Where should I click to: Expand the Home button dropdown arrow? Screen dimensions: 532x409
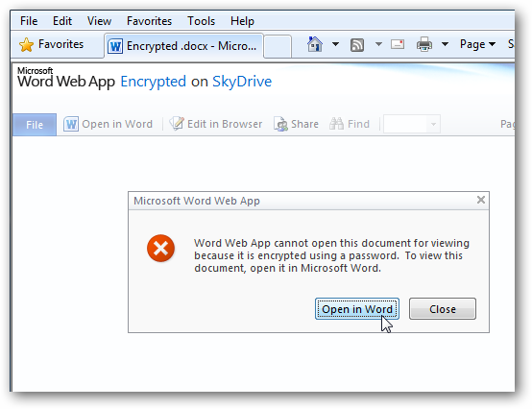pos(335,44)
